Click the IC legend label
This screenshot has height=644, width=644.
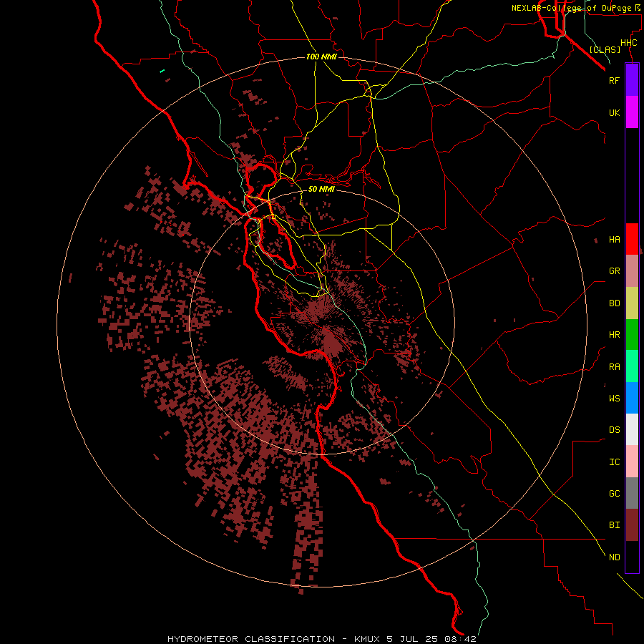(614, 462)
